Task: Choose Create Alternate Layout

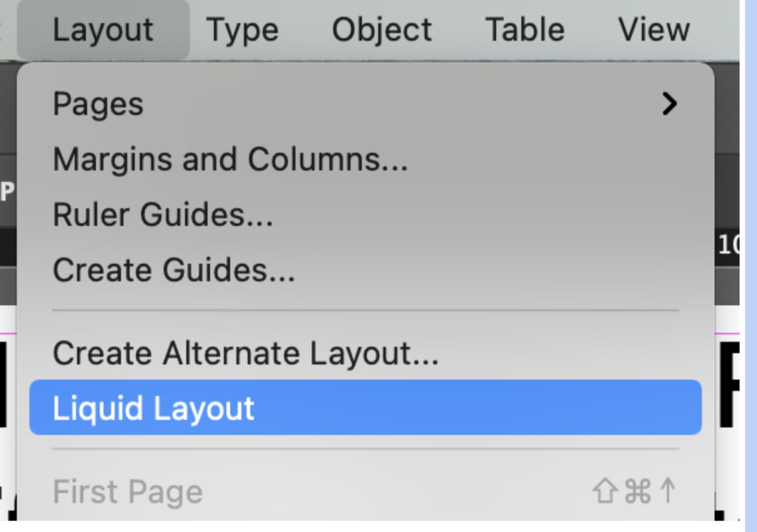Action: click(245, 352)
